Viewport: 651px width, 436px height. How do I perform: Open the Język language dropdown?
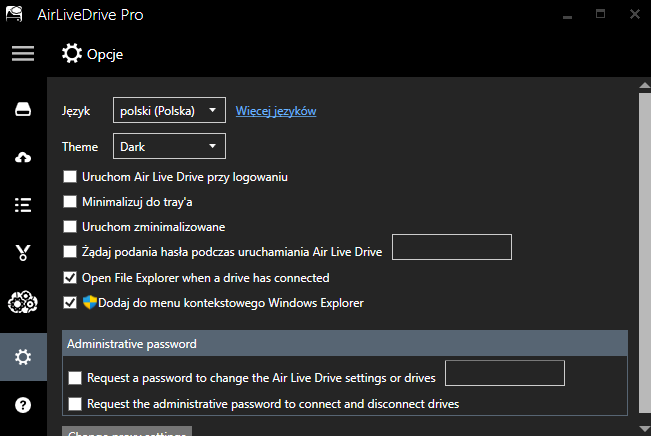[x=169, y=110]
